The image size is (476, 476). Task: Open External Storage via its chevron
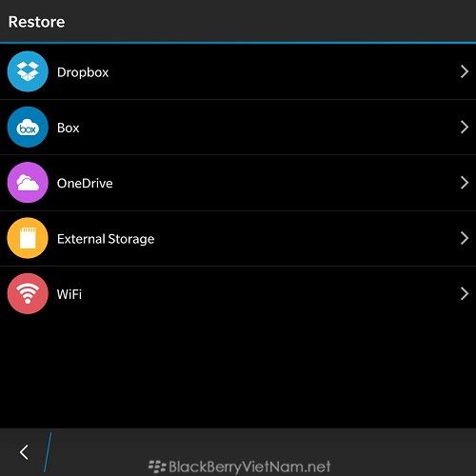[x=465, y=238]
